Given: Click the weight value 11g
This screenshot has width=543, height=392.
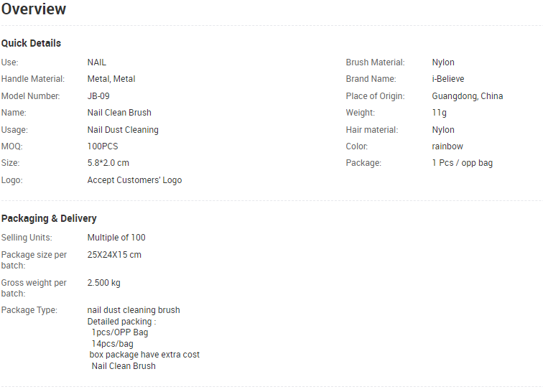Looking at the screenshot, I should point(439,113).
